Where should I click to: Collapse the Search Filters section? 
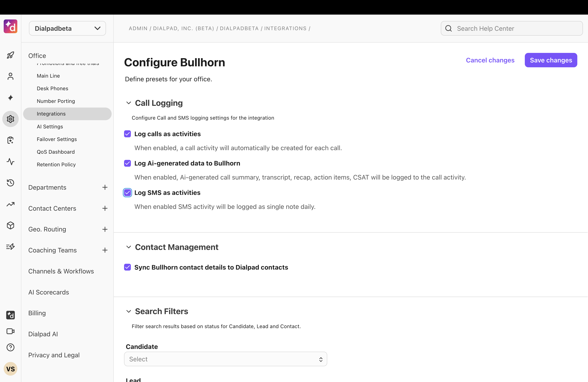[129, 311]
